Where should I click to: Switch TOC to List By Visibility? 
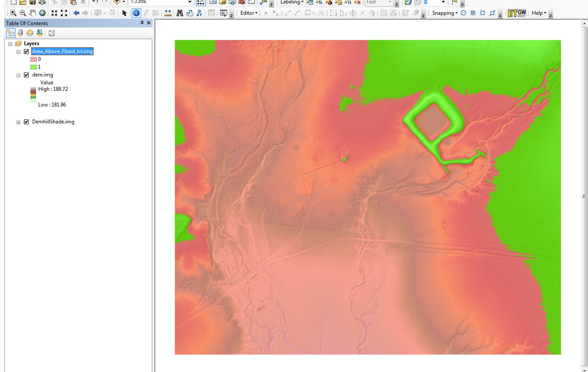click(x=30, y=33)
